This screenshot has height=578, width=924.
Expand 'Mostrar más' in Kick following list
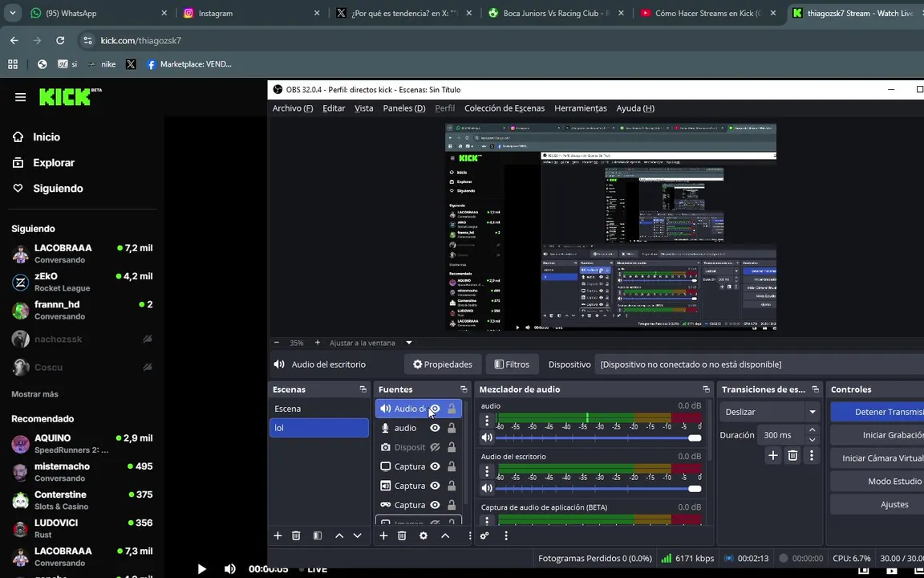(x=34, y=394)
